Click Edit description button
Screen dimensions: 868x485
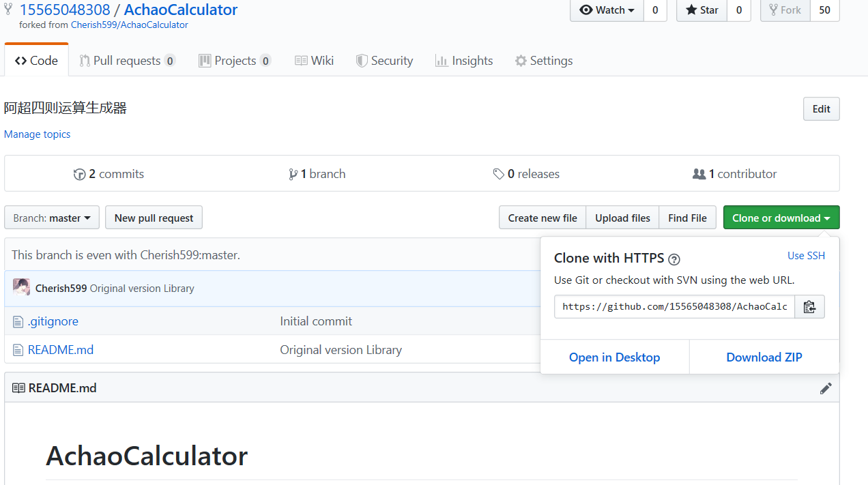[821, 109]
